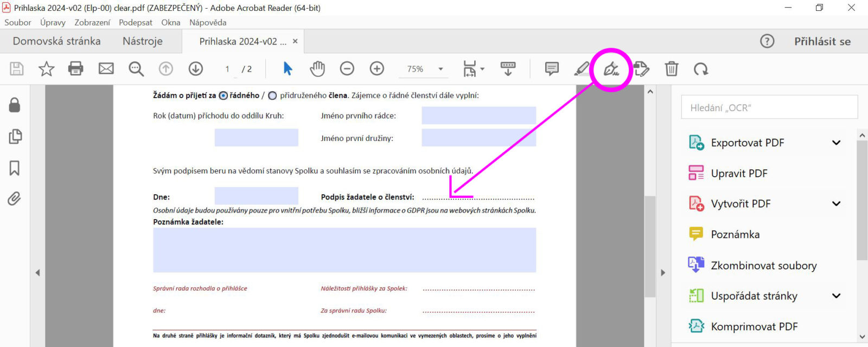The image size is (868, 347).
Task: Zoom out with the minus icon
Action: coord(347,69)
